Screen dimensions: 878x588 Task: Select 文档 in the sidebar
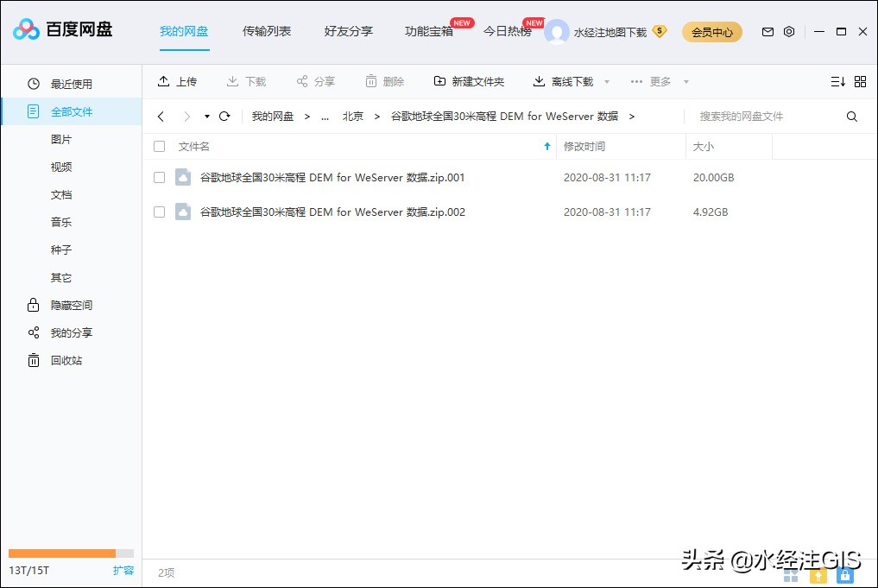pyautogui.click(x=61, y=194)
